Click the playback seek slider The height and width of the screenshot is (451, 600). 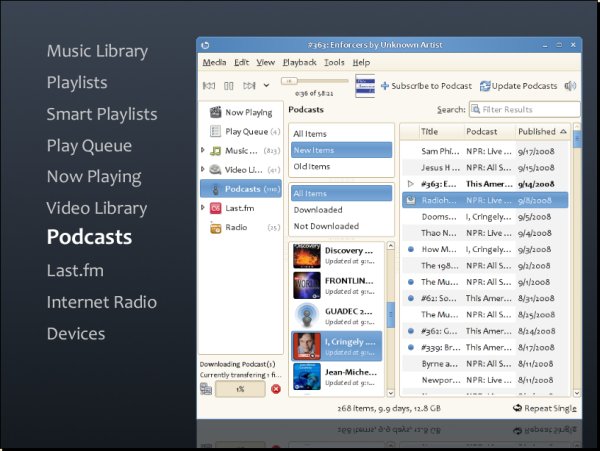315,81
